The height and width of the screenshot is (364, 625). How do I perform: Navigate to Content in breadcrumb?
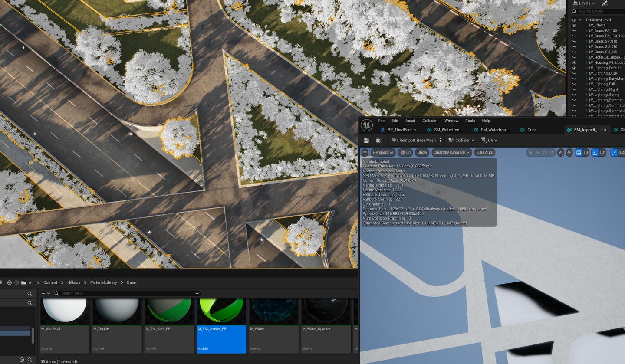tap(50, 282)
